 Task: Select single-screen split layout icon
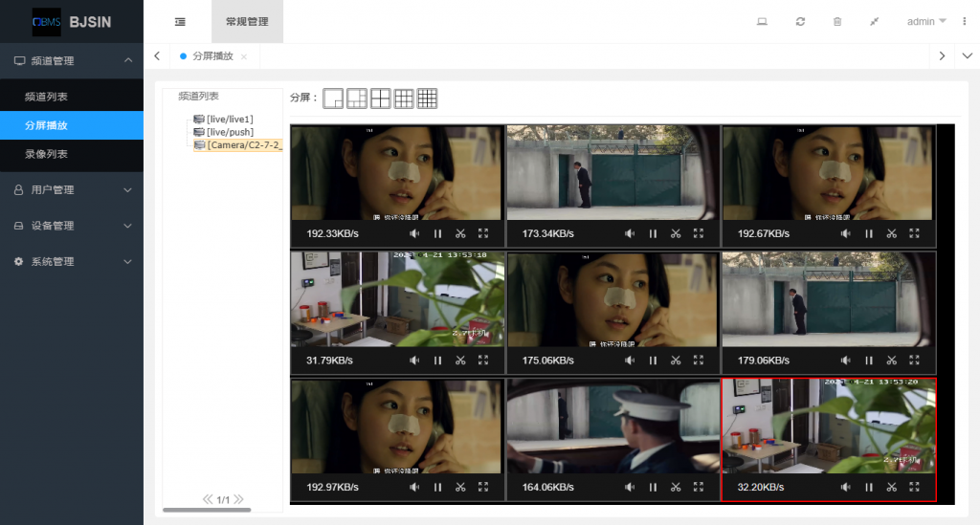(x=333, y=98)
